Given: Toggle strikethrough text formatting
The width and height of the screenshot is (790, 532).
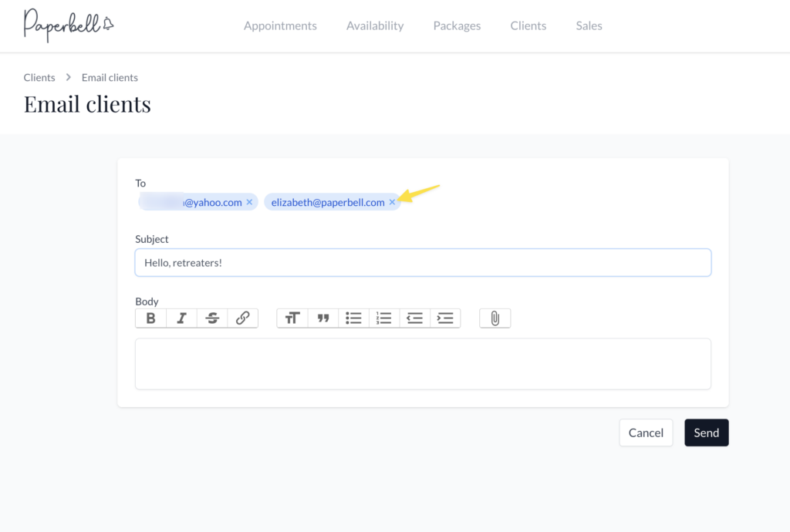Looking at the screenshot, I should coord(212,318).
